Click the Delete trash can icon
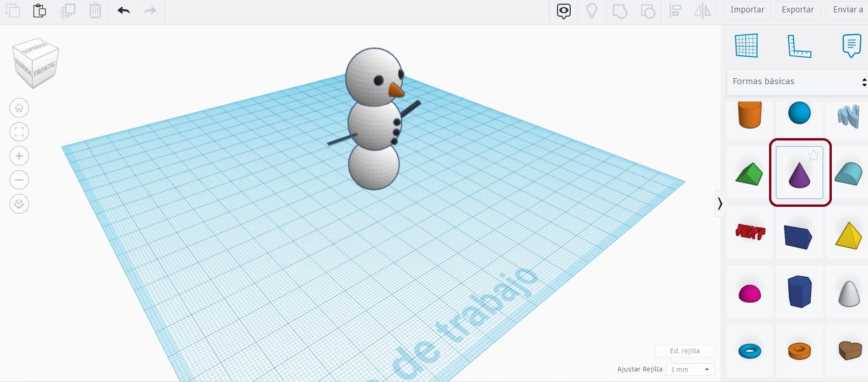The width and height of the screenshot is (868, 382). click(95, 11)
